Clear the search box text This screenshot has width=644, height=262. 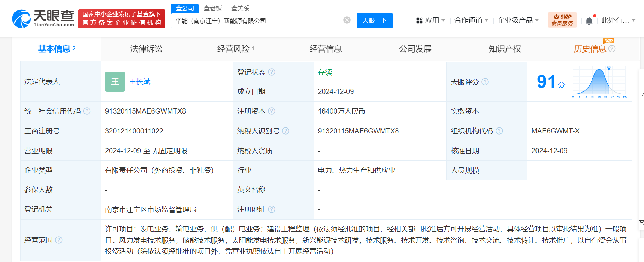click(347, 20)
